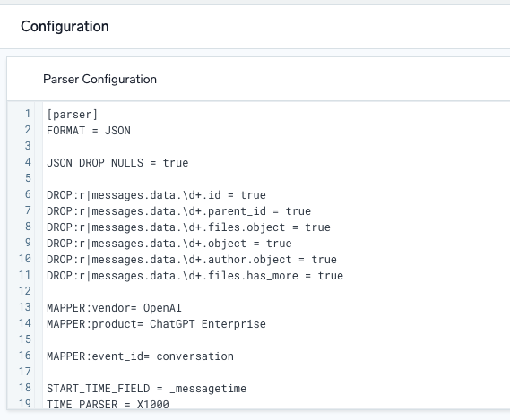Click the DROP parent_id rule line

pyautogui.click(x=178, y=211)
